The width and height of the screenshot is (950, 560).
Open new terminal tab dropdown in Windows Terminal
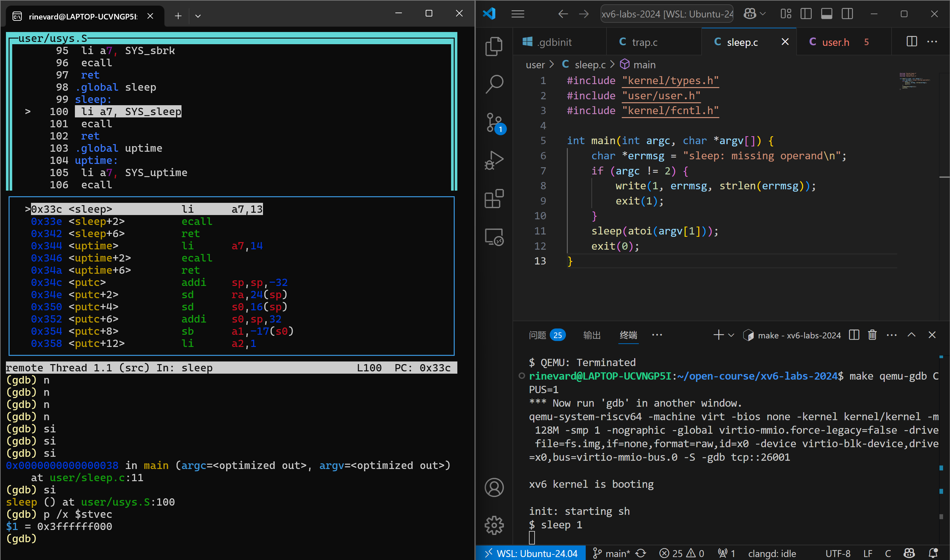click(x=198, y=16)
